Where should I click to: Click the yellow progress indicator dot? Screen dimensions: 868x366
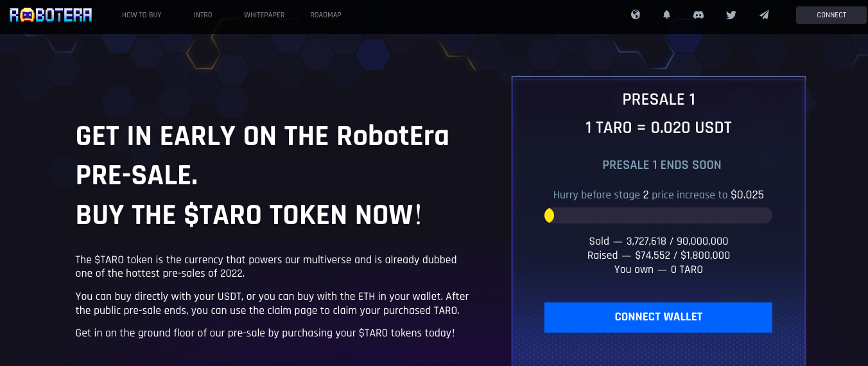549,216
